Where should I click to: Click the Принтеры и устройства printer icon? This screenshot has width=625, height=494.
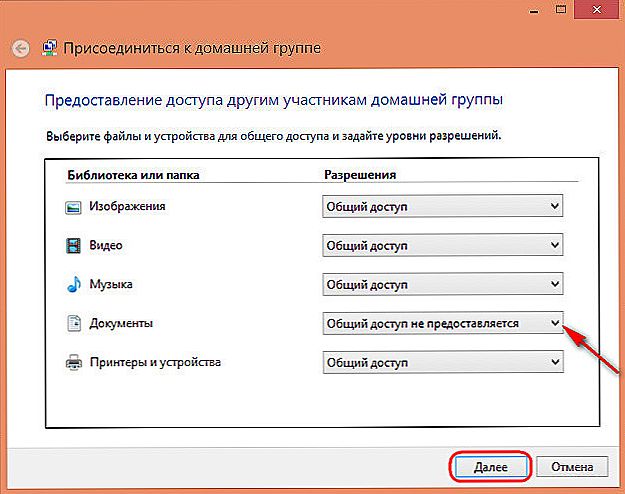[74, 362]
